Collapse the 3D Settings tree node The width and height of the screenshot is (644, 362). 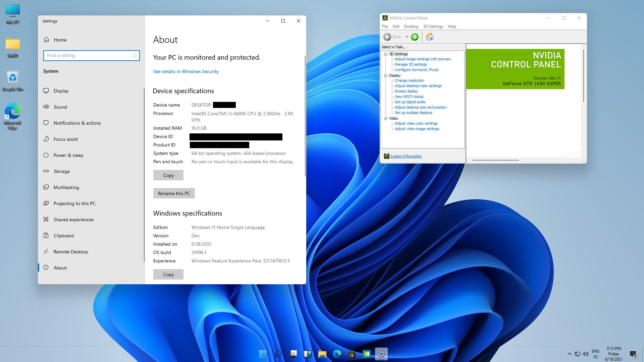point(386,54)
